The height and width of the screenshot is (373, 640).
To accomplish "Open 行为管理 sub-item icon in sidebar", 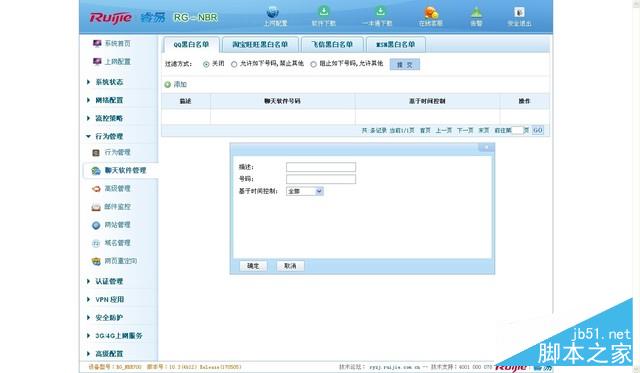I will click(96, 153).
